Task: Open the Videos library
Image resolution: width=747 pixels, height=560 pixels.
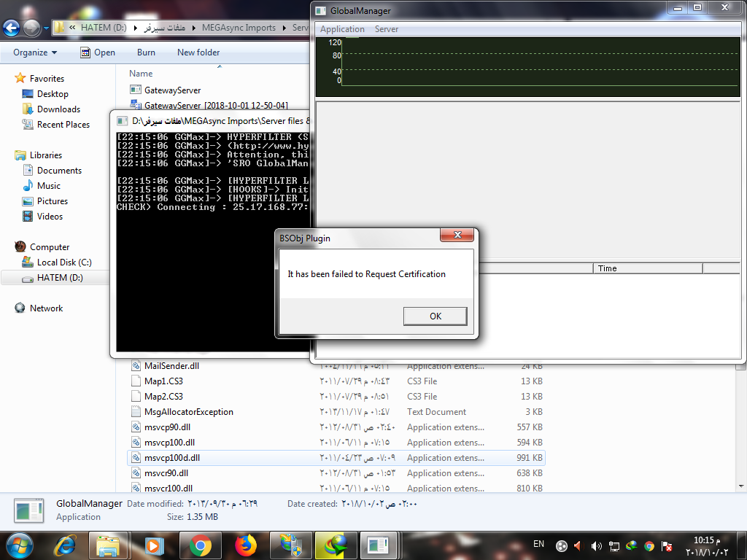Action: pos(50,216)
